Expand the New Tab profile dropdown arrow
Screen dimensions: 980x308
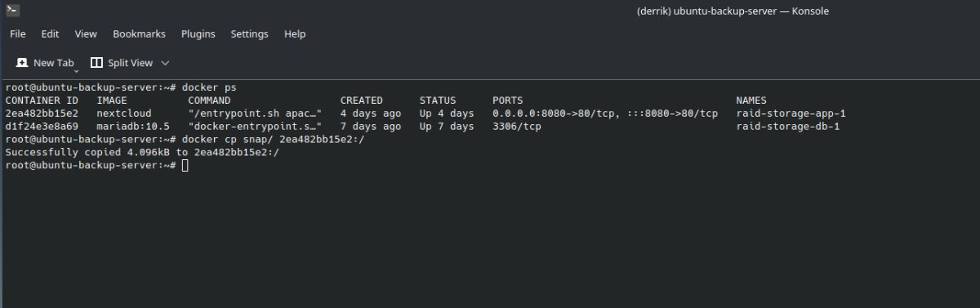(76, 72)
